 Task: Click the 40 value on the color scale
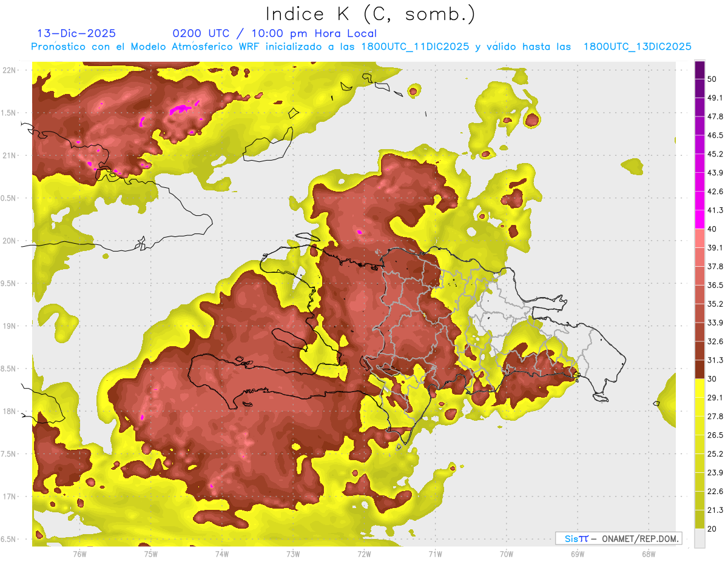(x=712, y=229)
